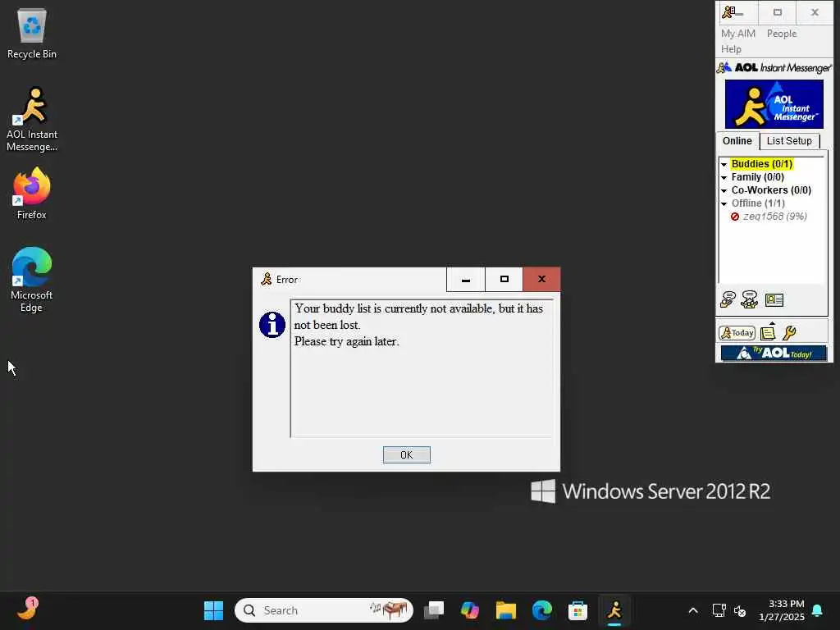
Task: Open the People menu
Action: tap(782, 33)
